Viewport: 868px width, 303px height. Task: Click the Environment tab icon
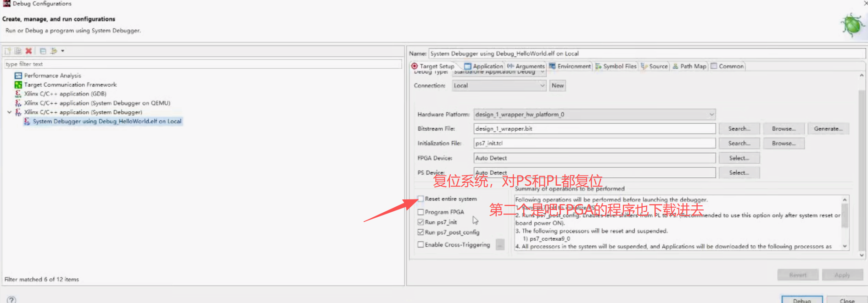(552, 66)
